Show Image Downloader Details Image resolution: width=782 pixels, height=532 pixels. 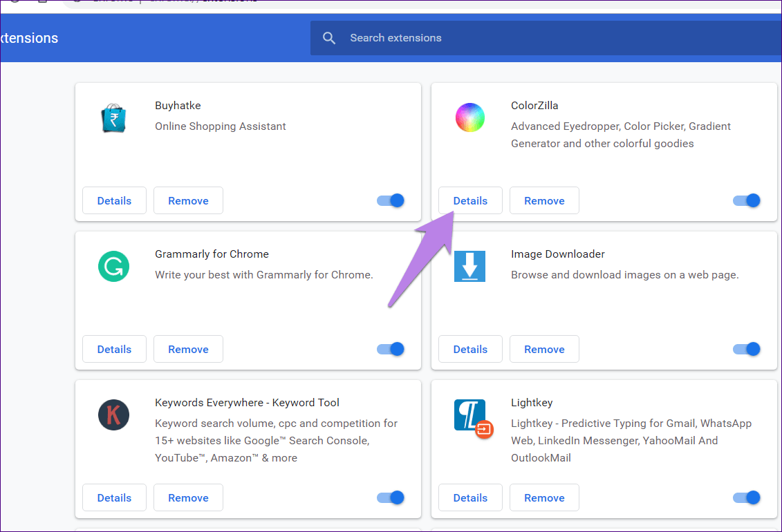[470, 349]
